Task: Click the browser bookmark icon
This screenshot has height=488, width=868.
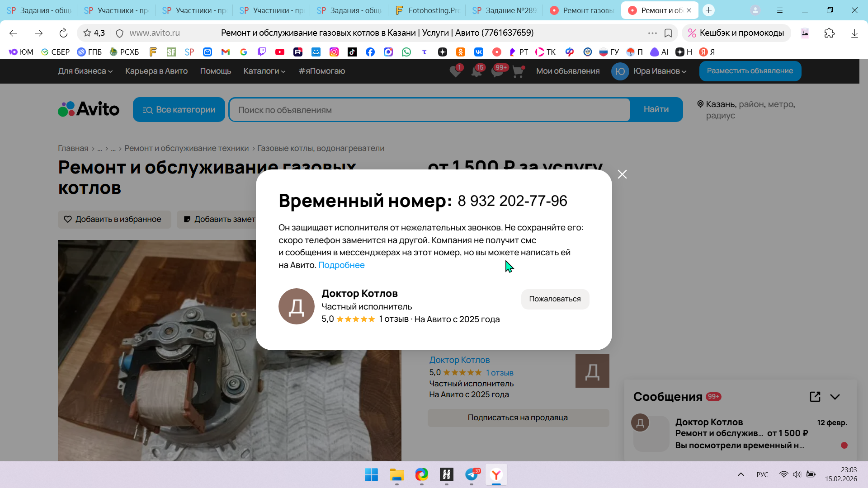Action: pos(668,33)
